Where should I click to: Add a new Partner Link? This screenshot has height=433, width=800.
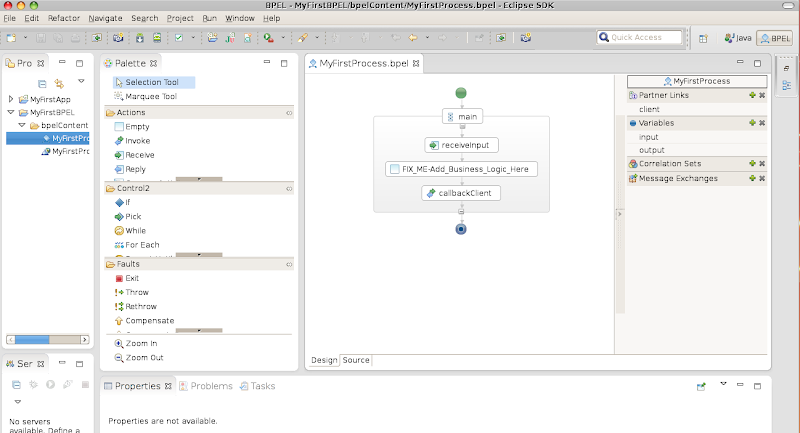(752, 95)
